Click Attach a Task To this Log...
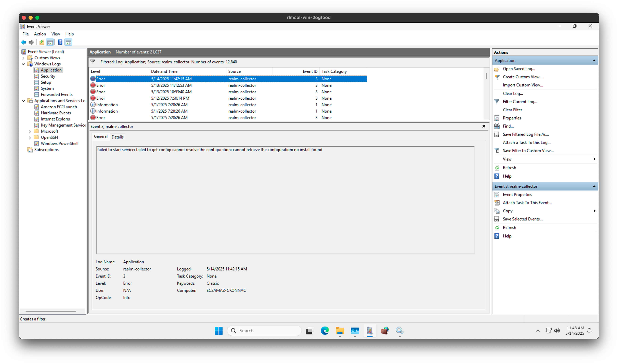Screen dimensions: 618x364 [x=526, y=142]
